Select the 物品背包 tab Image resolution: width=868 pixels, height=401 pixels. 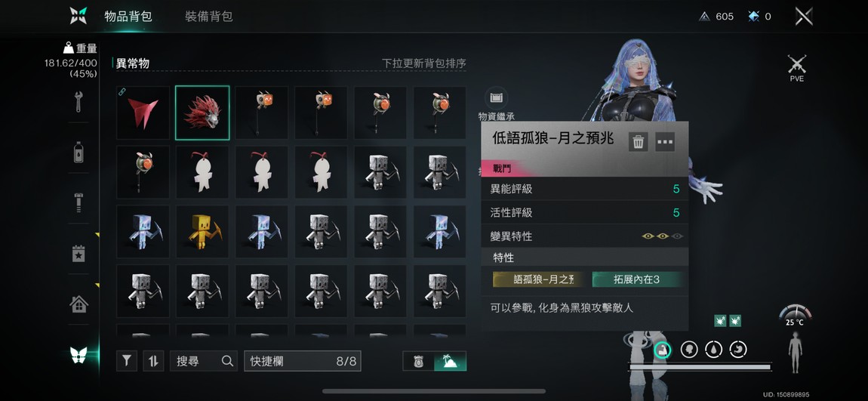(128, 17)
